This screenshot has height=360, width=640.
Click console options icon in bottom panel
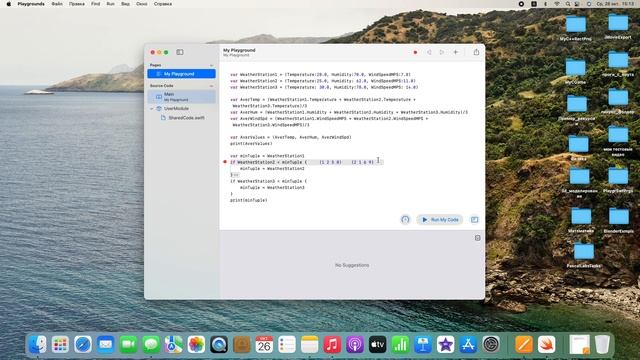(478, 238)
